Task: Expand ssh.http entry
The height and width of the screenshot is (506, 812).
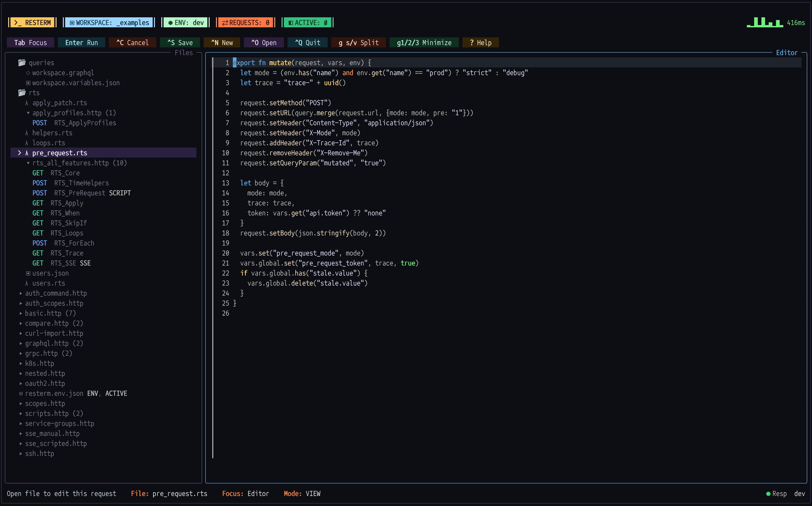Action: tap(21, 454)
